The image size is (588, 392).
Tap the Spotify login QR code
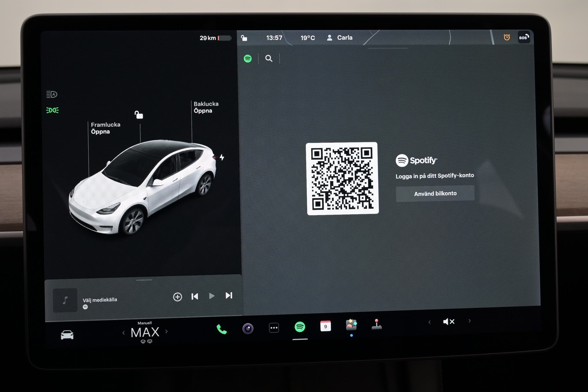[x=342, y=178]
